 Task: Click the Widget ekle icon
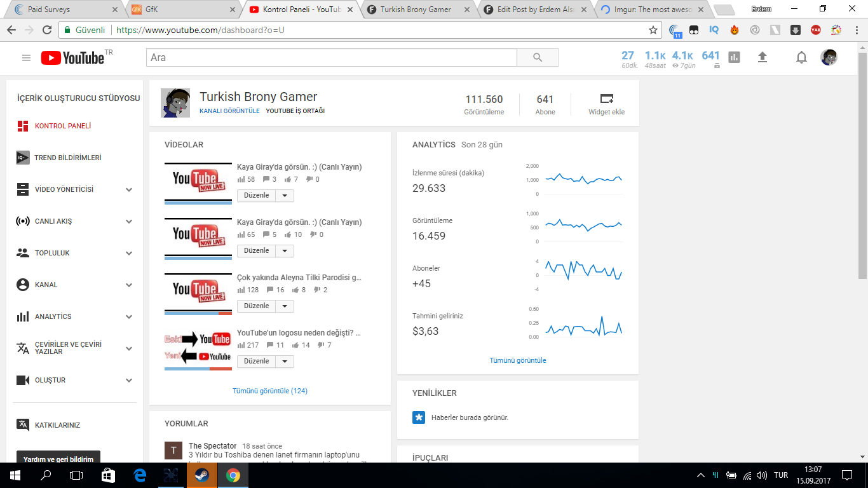[606, 99]
